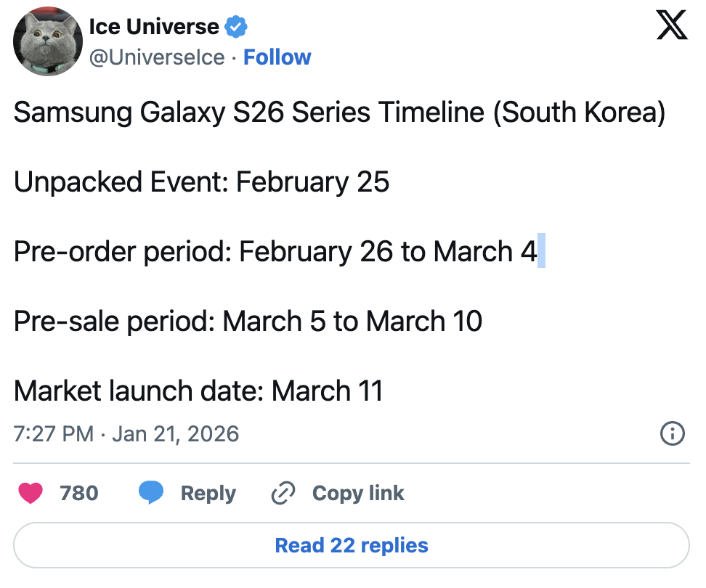706x588 pixels.
Task: Click the Pre-order period text line
Action: (275, 252)
